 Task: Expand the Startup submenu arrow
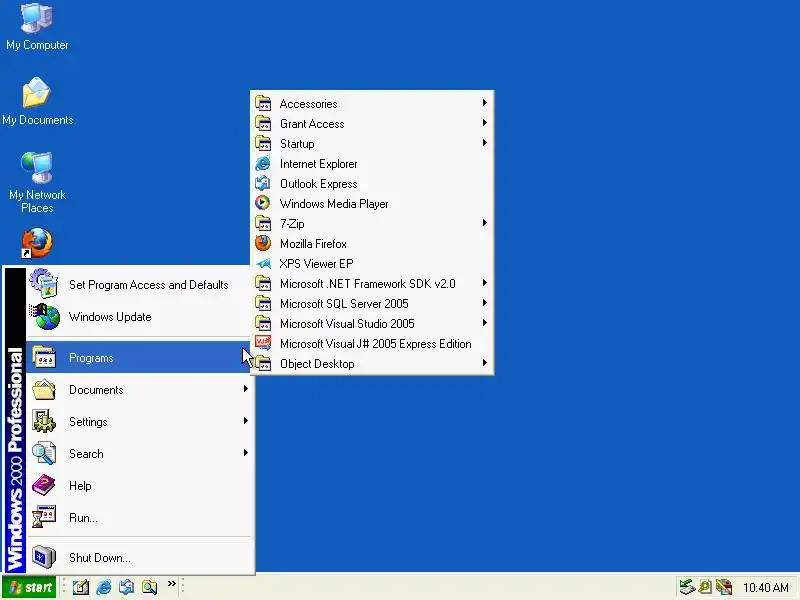click(x=485, y=143)
